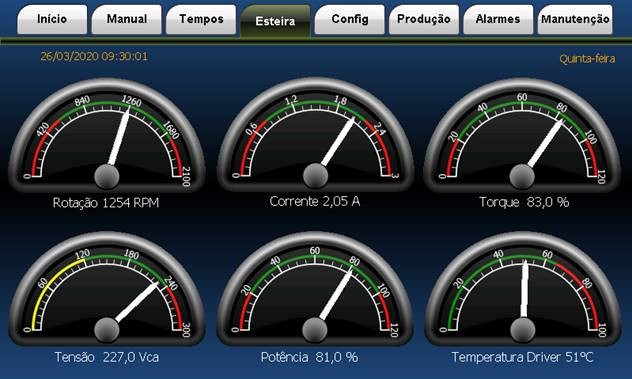Click the Temperatura Driver 51°C readout
The image size is (632, 379).
[522, 357]
